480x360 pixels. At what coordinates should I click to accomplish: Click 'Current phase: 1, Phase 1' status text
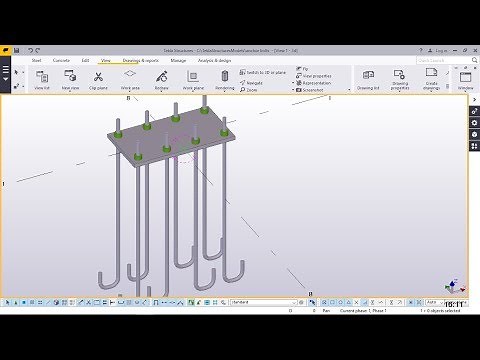click(363, 311)
